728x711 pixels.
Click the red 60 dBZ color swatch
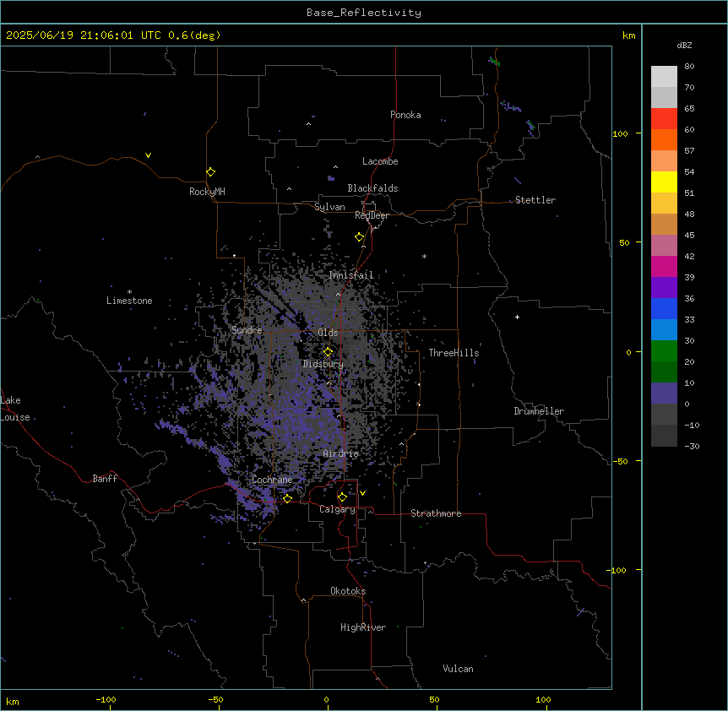coord(664,119)
